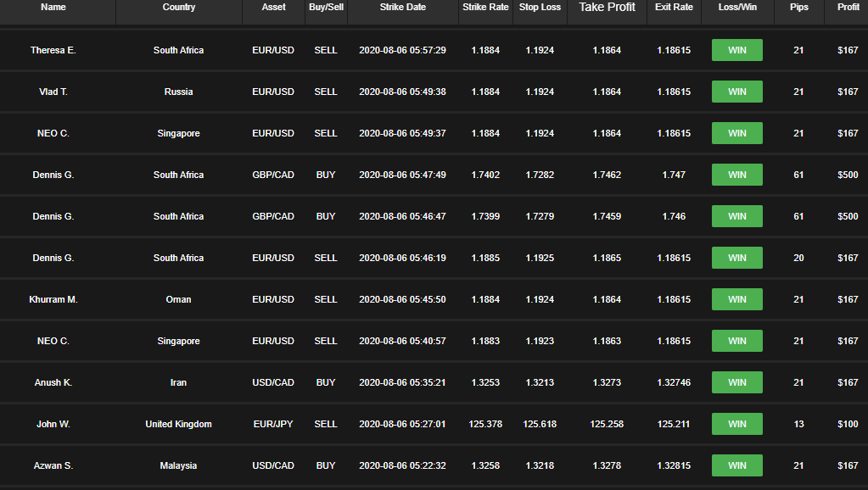The width and height of the screenshot is (868, 490).
Task: Click strike rate 125.378
Action: click(485, 424)
